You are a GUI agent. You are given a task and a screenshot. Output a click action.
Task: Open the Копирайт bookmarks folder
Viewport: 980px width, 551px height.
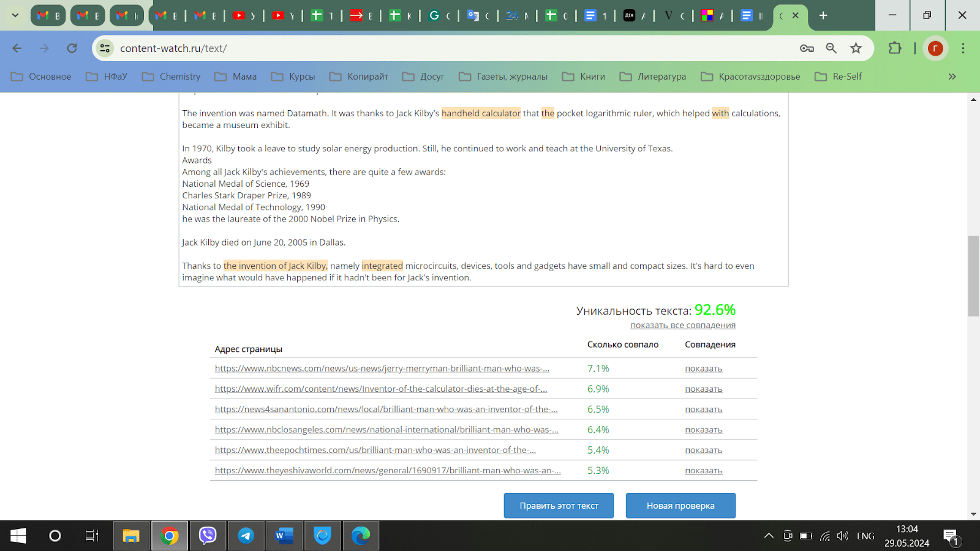click(x=359, y=77)
